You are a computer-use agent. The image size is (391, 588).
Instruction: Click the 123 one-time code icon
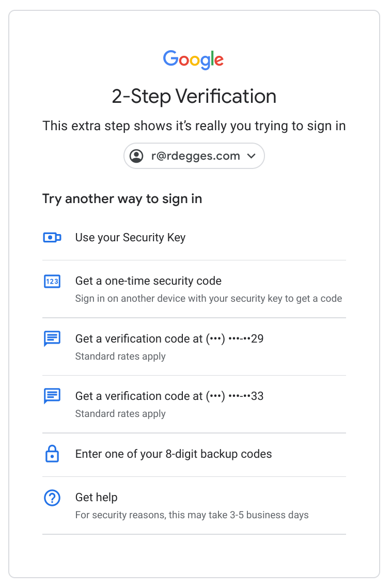coord(52,281)
